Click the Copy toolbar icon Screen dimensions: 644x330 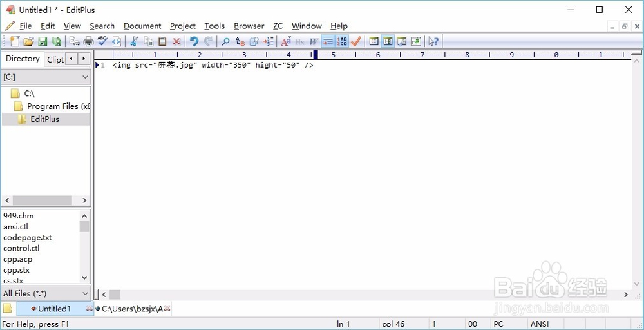149,41
